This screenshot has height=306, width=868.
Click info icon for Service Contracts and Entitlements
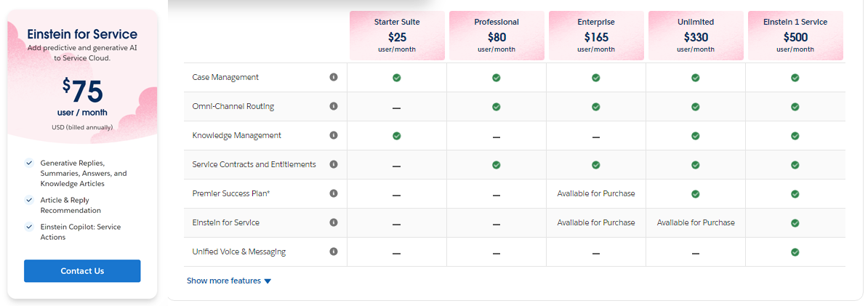[x=334, y=164]
